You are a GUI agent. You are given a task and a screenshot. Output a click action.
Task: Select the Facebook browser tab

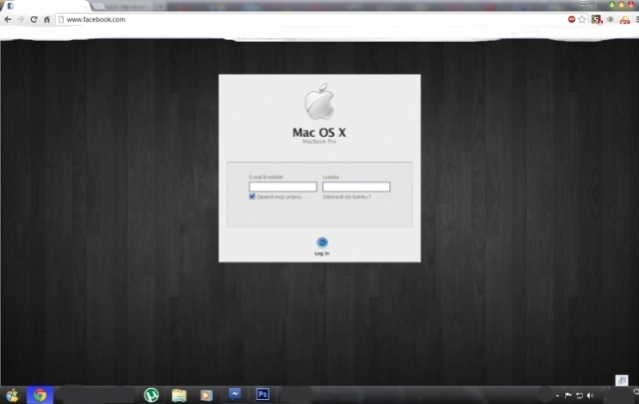[x=45, y=6]
